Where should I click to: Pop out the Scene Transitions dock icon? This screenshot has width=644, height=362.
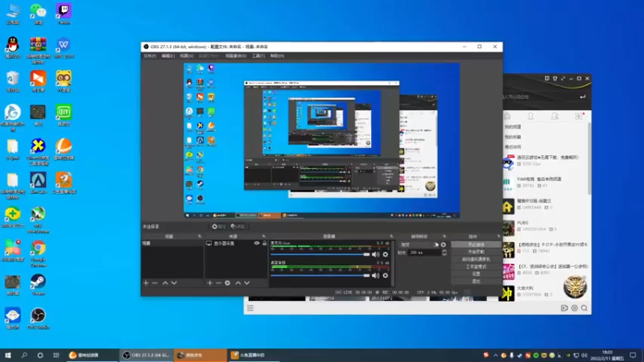click(x=444, y=237)
